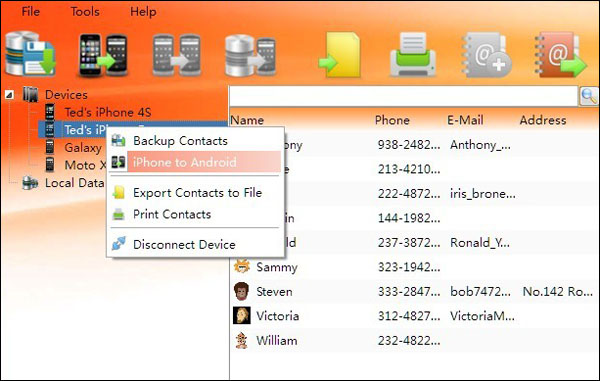600x381 pixels.
Task: Click phone number 237-3872...
Action: pos(409,243)
